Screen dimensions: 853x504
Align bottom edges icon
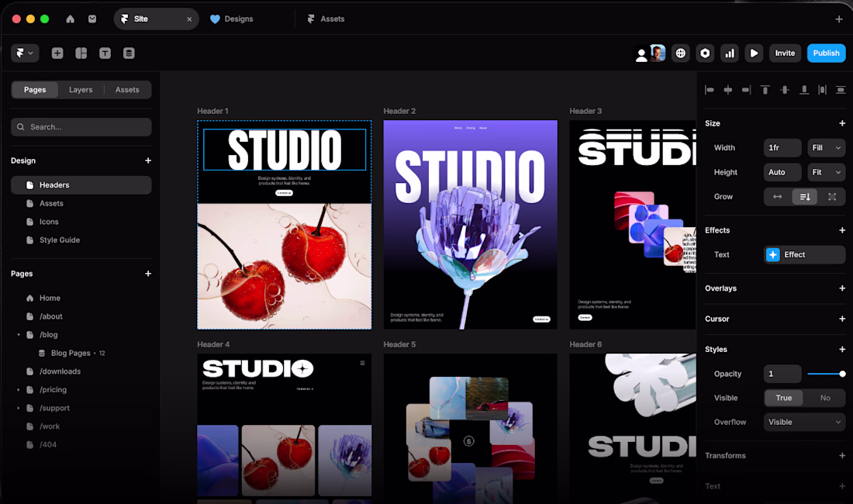coord(803,90)
